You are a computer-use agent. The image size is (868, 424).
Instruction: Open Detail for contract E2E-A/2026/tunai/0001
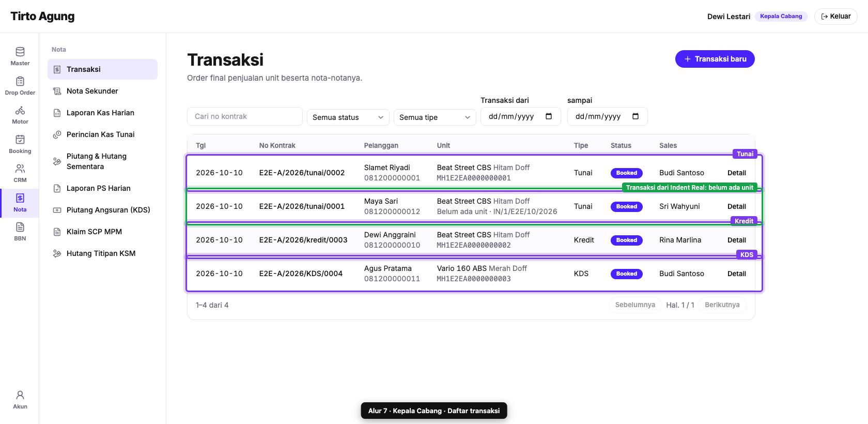[737, 206]
